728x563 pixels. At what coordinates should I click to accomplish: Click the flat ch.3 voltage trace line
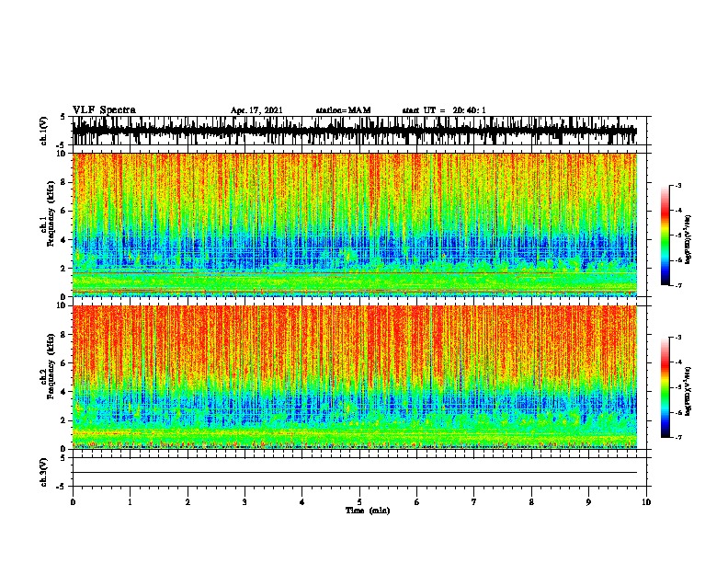355,473
